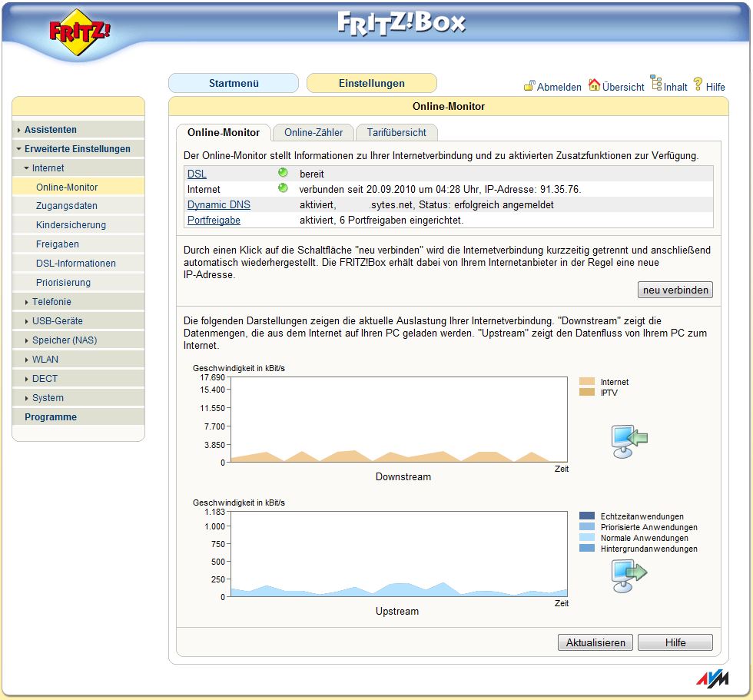
Task: Open the Dynamic DNS link
Action: click(x=219, y=204)
